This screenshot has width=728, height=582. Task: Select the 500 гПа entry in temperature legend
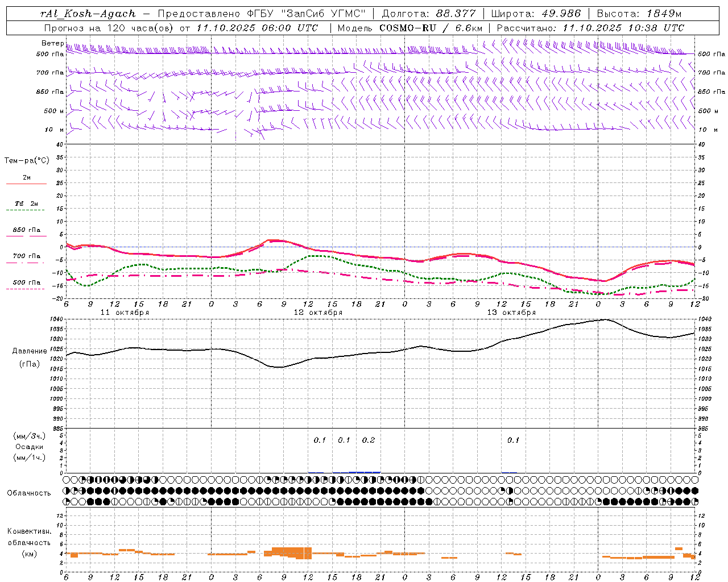(x=26, y=282)
